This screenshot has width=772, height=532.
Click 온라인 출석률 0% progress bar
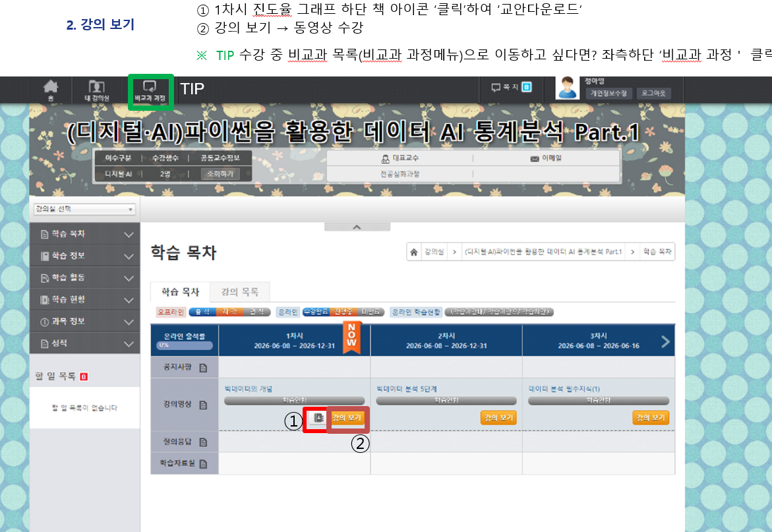tap(184, 345)
